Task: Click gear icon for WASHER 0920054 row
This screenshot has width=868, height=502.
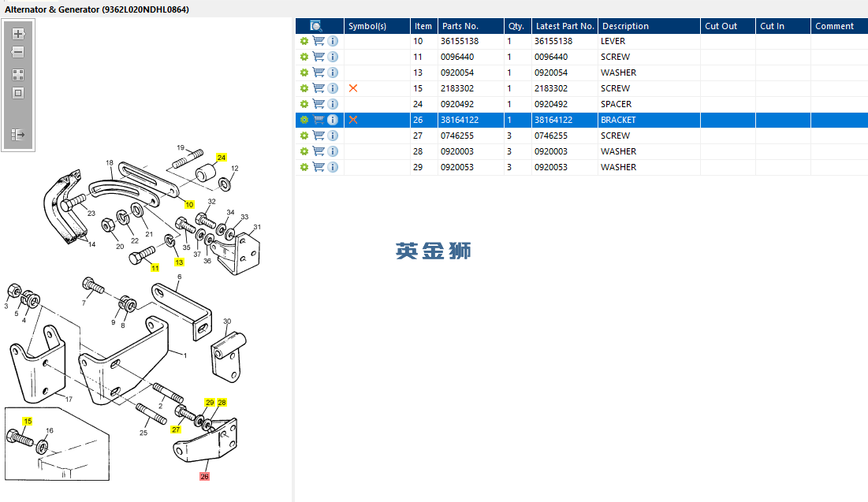Action: tap(304, 73)
